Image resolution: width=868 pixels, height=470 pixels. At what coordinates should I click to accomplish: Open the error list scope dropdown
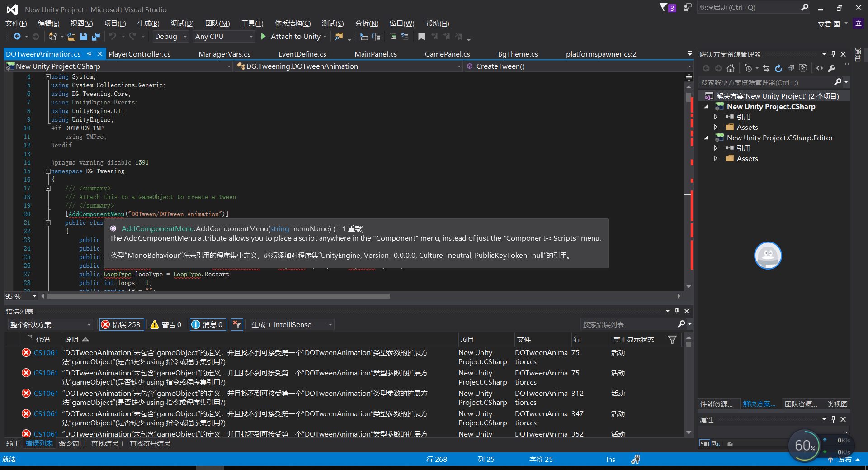50,324
